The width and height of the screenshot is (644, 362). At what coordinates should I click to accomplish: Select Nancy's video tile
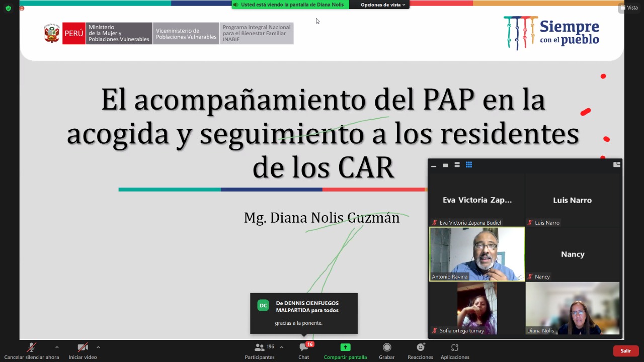tap(573, 254)
